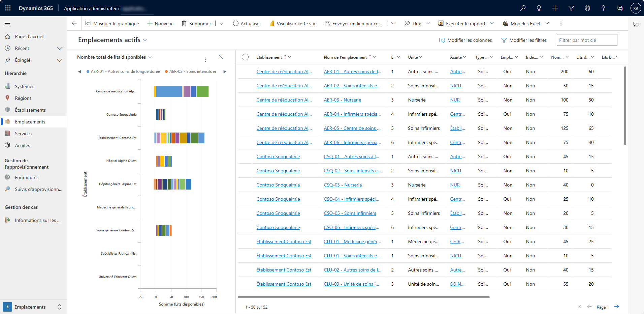This screenshot has width=644, height=314.
Task: Expand the Flux dropdown
Action: click(x=428, y=23)
